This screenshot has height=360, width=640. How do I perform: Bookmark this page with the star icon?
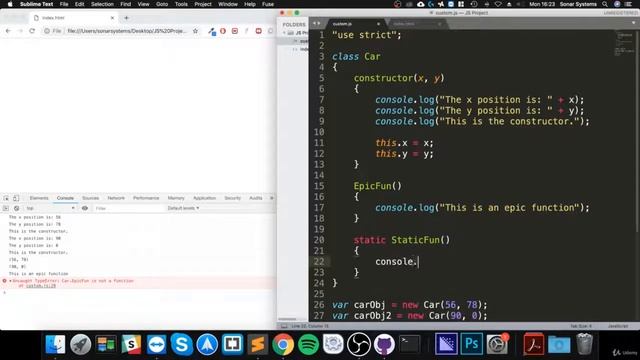(x=196, y=31)
